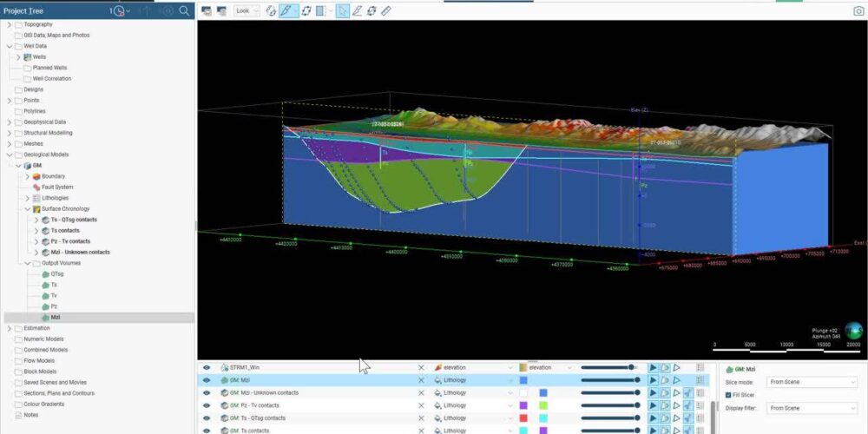Viewport: 868px width, 434px height.
Task: Open the Notes item
Action: point(31,415)
